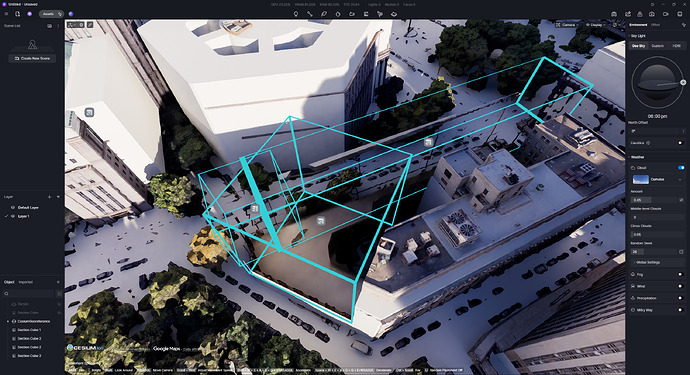Hide Layer 1 with eye icon
Viewport: 690px width, 375px height.
(x=13, y=216)
